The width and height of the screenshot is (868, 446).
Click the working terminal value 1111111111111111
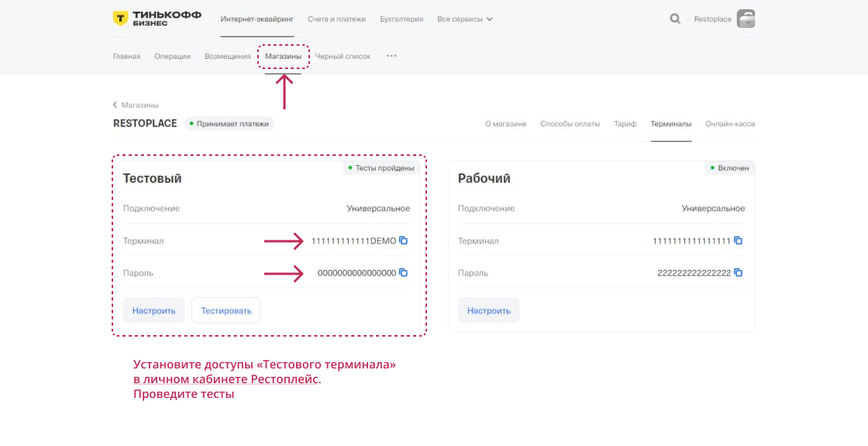click(691, 240)
